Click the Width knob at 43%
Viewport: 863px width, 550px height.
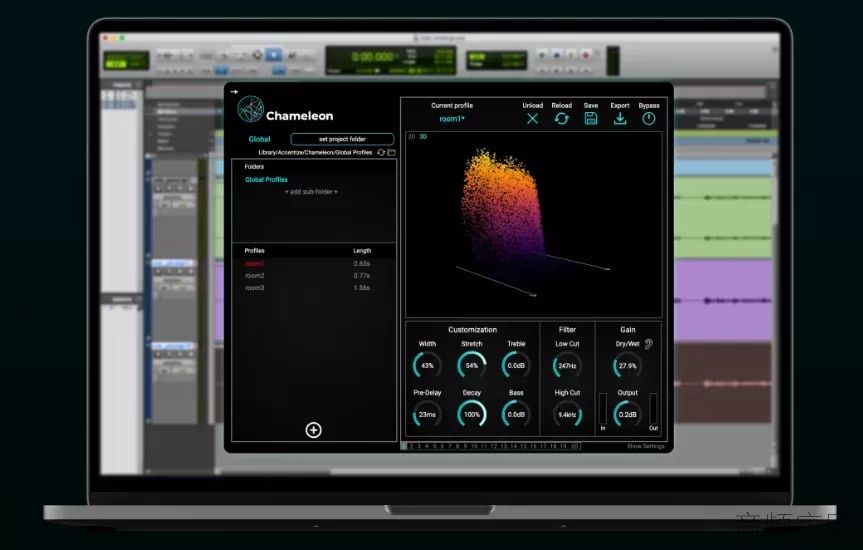click(427, 365)
